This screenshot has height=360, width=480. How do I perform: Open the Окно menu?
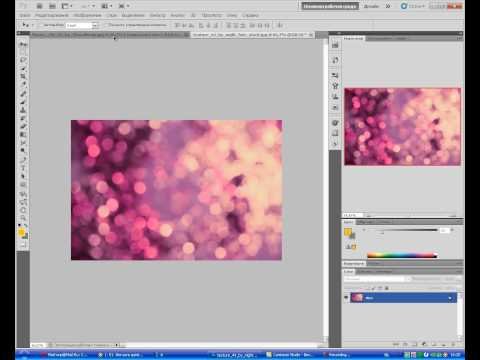coord(232,15)
